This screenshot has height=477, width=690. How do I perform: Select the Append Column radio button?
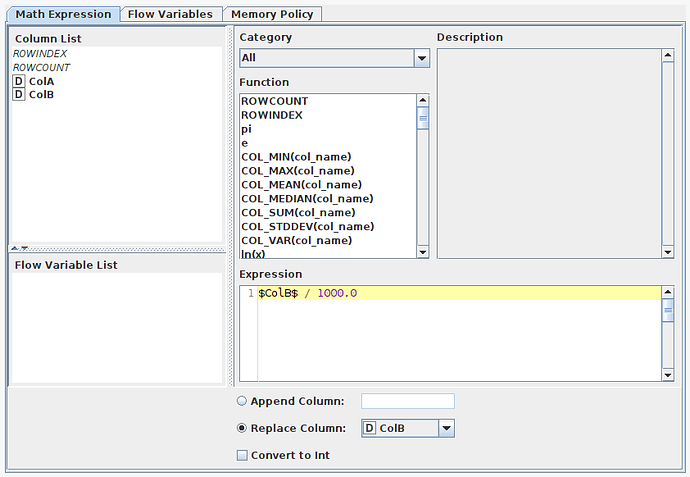242,401
